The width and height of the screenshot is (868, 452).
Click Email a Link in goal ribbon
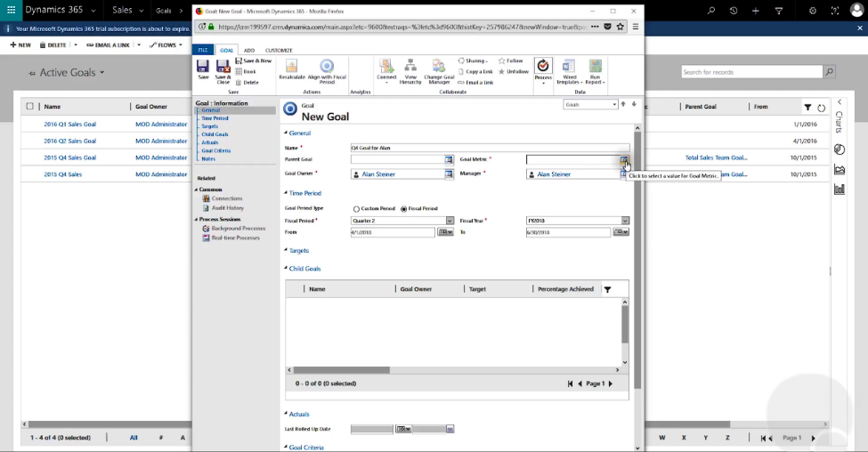coord(475,83)
